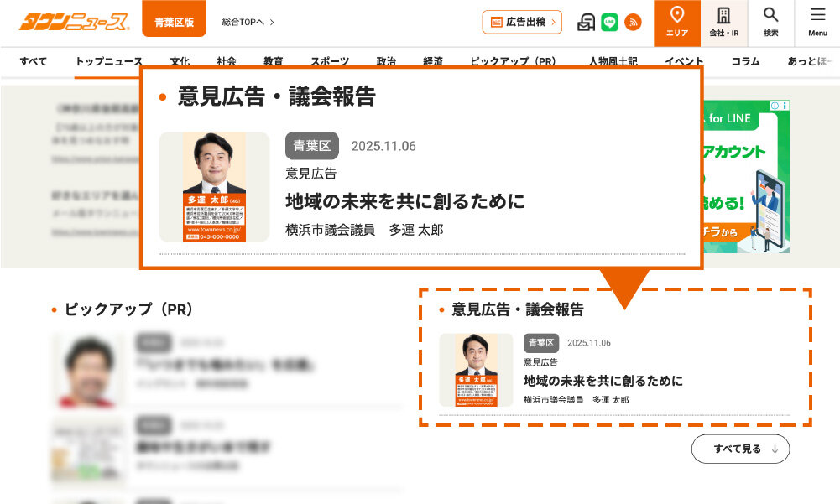Switch to the トップニュース tab

(110, 61)
